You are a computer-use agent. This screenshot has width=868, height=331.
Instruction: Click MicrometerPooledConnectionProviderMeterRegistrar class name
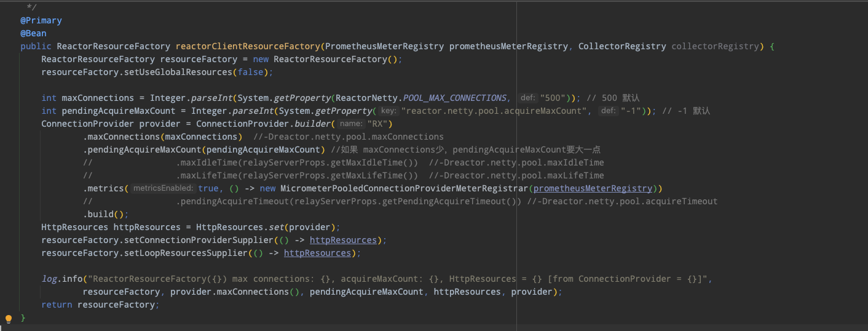[404, 188]
